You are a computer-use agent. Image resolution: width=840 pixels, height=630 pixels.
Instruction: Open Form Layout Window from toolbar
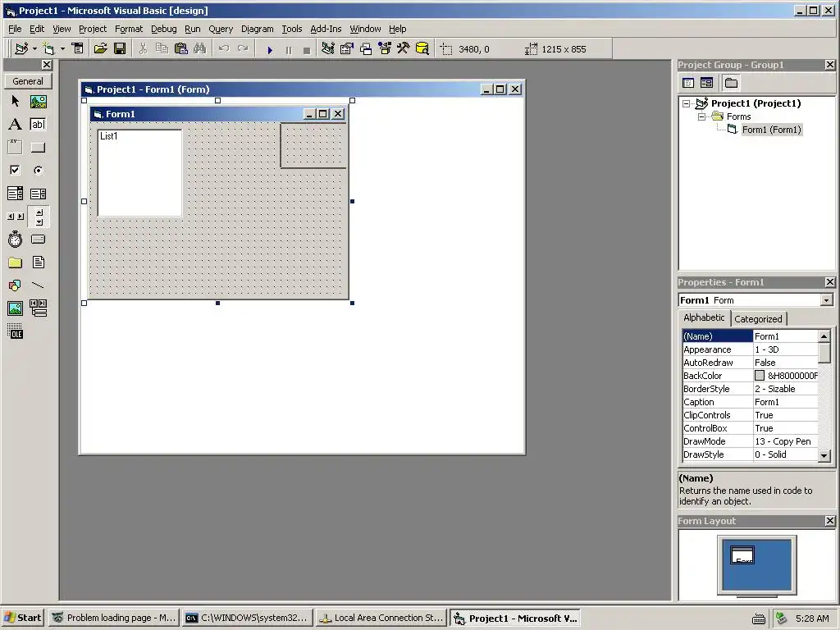366,48
